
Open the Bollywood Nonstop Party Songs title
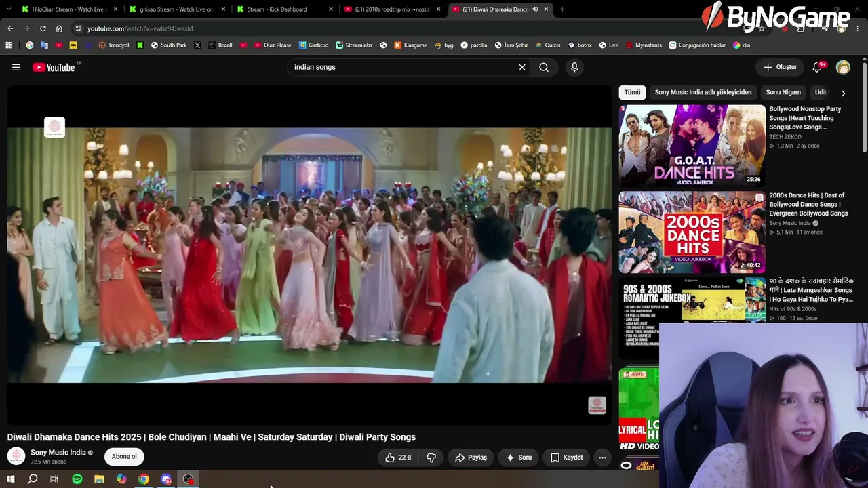pyautogui.click(x=806, y=118)
